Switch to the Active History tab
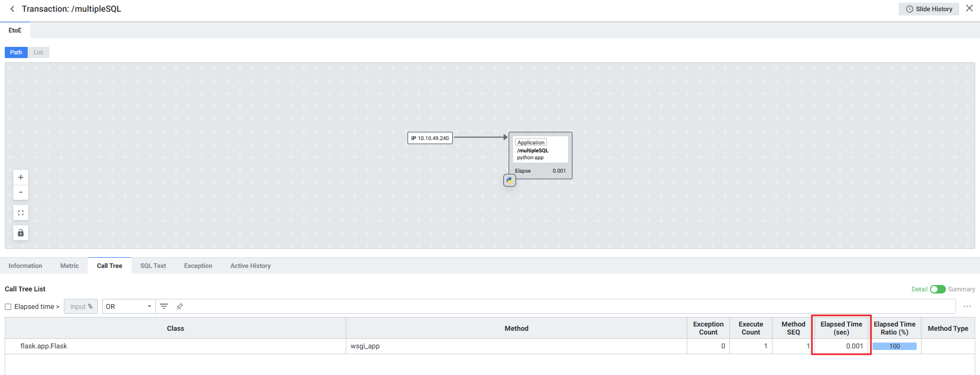 [250, 266]
